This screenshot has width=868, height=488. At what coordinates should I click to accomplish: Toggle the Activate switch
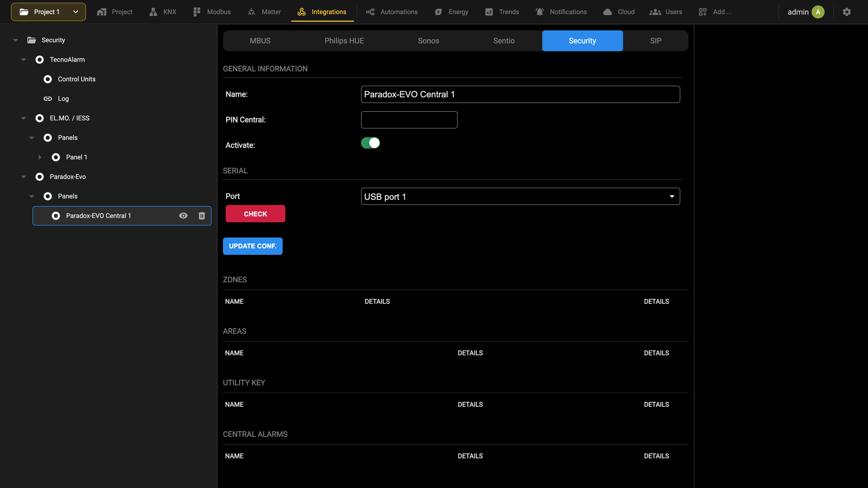click(x=370, y=143)
